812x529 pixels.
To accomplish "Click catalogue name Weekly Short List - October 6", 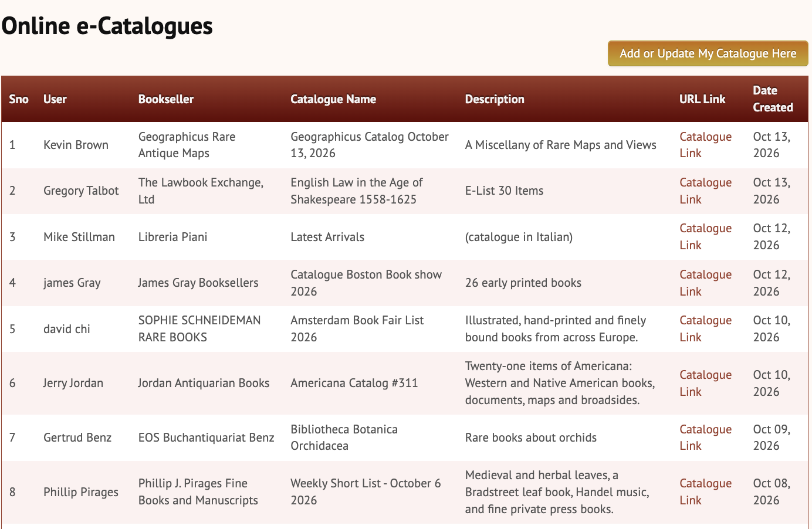I will [366, 491].
